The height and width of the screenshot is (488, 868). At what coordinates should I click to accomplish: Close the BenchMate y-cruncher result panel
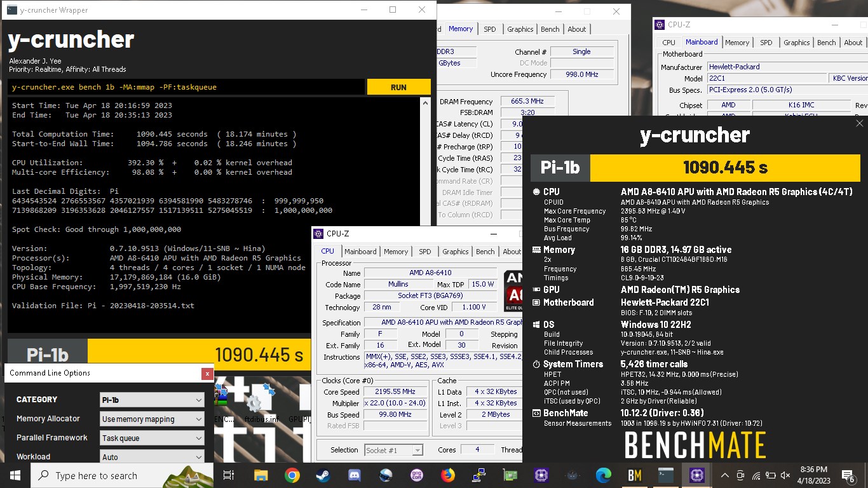[x=859, y=123]
